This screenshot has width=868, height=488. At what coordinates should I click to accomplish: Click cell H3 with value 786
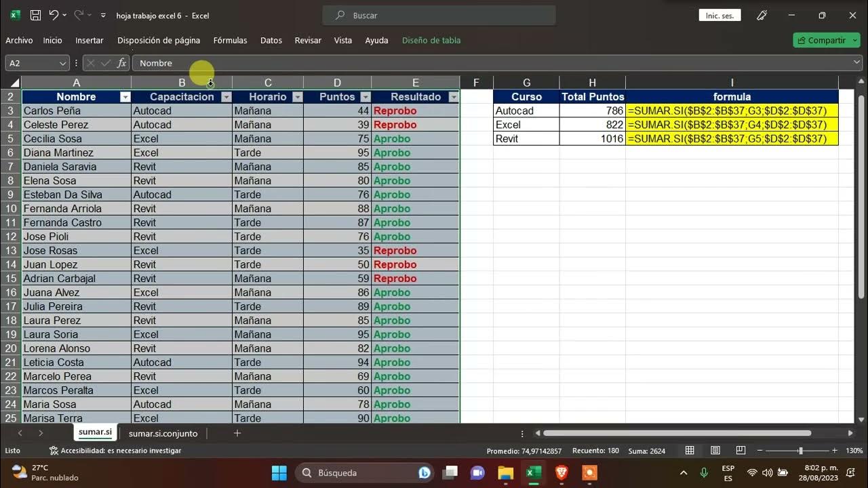[x=593, y=110]
